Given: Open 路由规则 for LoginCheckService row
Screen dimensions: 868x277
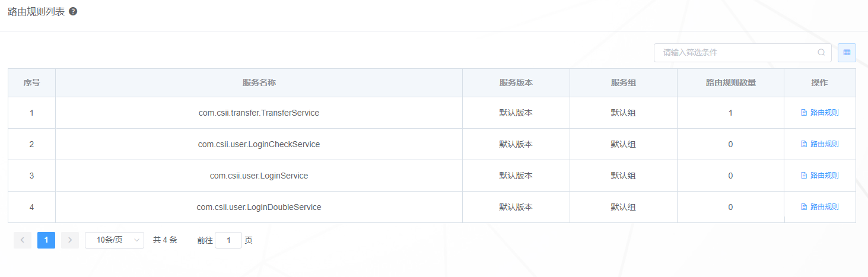Looking at the screenshot, I should (x=820, y=144).
